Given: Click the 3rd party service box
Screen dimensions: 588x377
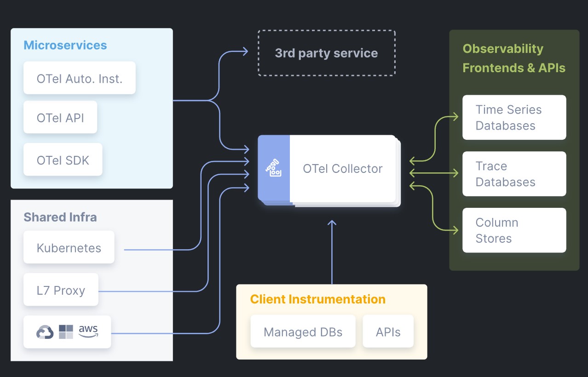Looking at the screenshot, I should pyautogui.click(x=326, y=53).
